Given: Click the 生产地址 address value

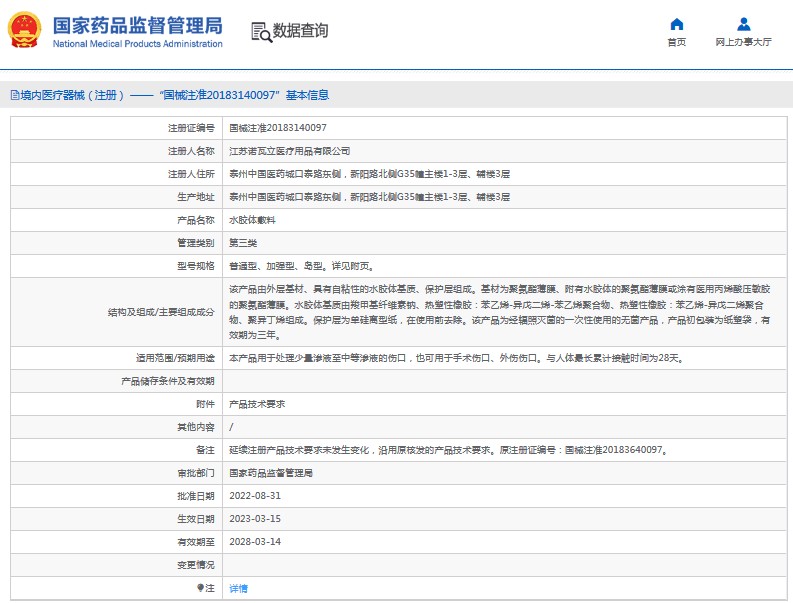Looking at the screenshot, I should pyautogui.click(x=369, y=197).
